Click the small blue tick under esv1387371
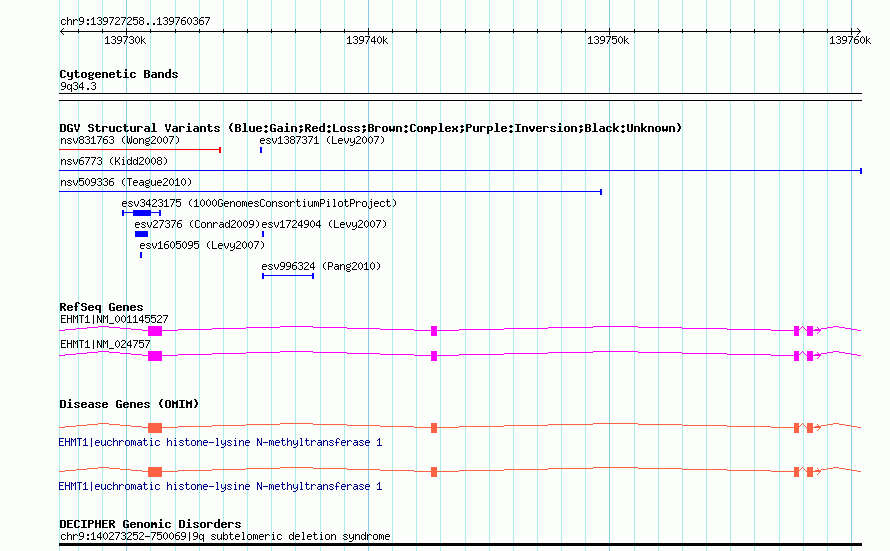Viewport: 890px width, 551px height. click(x=261, y=150)
